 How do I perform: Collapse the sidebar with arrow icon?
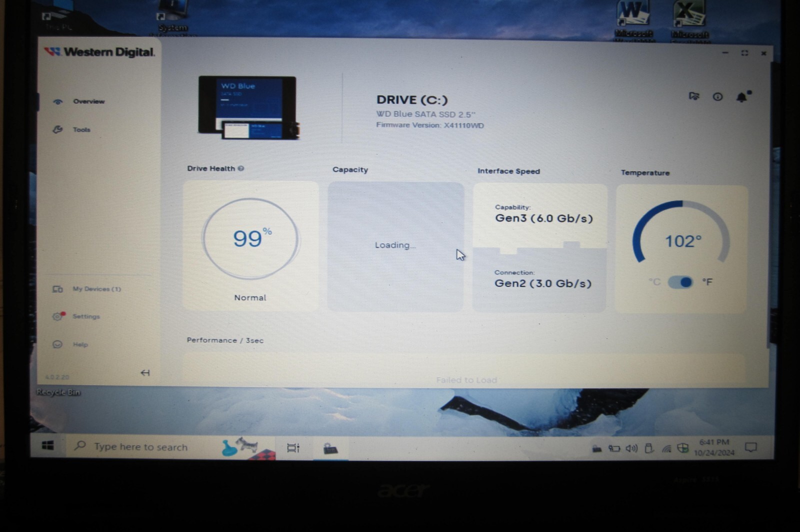click(x=145, y=373)
